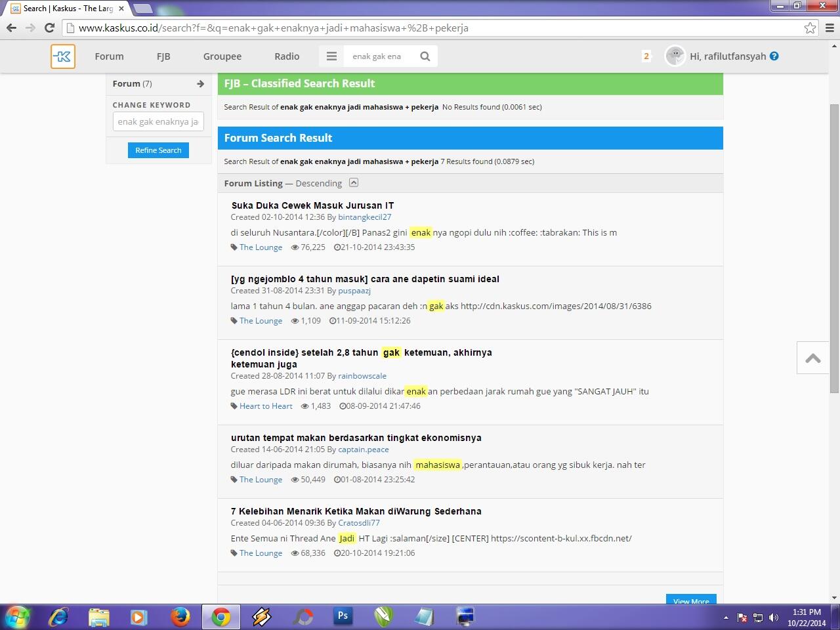
Task: Click the arrow icon next to Forum (7)
Action: [200, 84]
